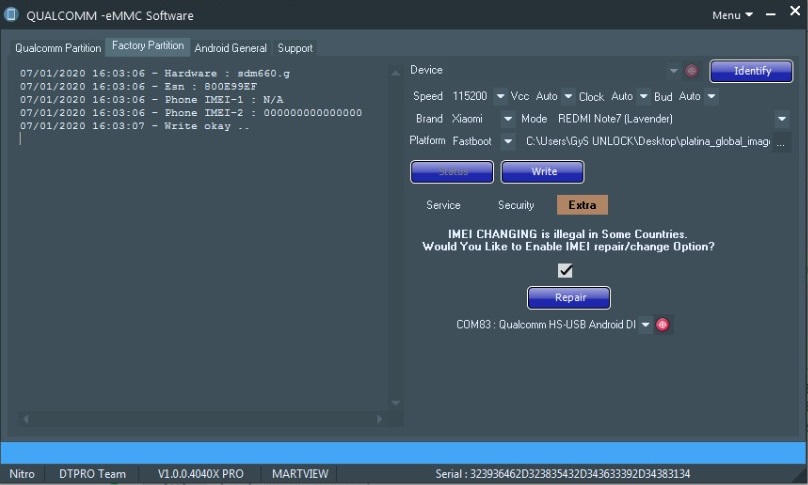Expand the Mode REDMI Note7 dropdown

coord(782,119)
